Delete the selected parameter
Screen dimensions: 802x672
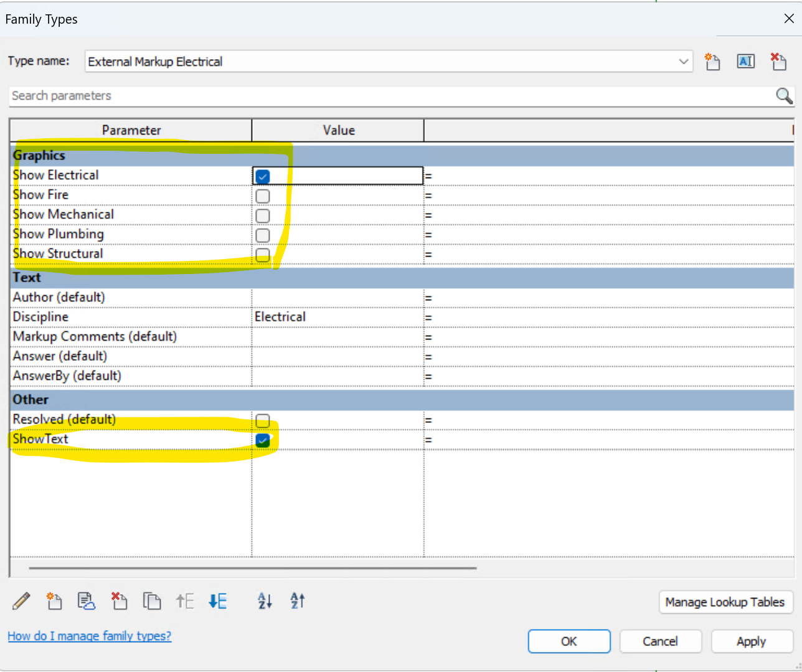119,600
